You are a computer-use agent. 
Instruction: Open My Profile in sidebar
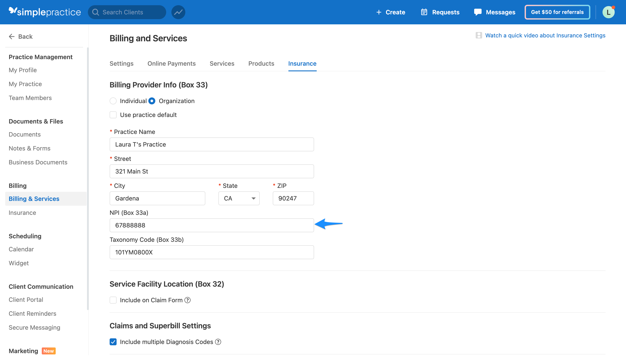23,70
